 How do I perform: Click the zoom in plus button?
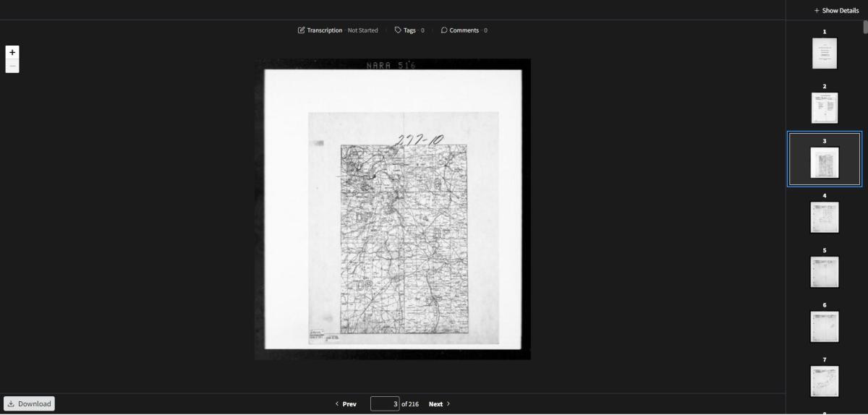(x=12, y=52)
